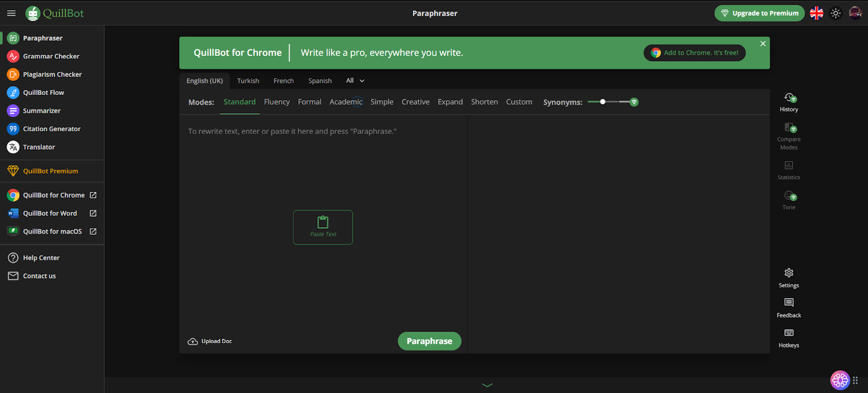Open the Translator tool
The image size is (868, 393).
(x=52, y=147)
